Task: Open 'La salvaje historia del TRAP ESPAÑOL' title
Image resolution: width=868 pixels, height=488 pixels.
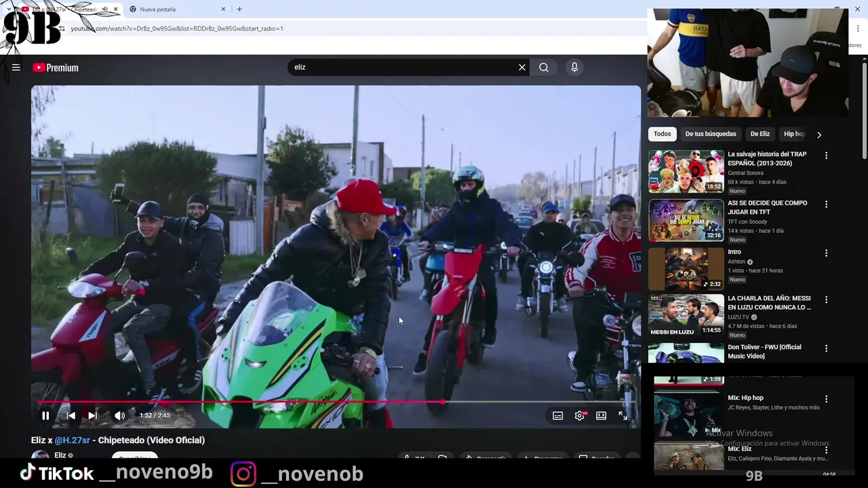Action: click(767, 159)
